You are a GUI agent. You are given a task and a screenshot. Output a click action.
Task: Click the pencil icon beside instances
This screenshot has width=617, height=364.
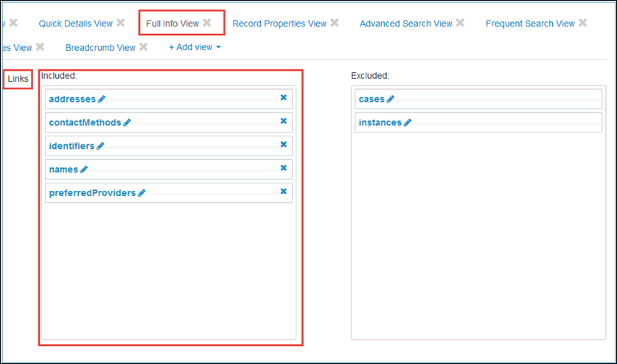[408, 123]
